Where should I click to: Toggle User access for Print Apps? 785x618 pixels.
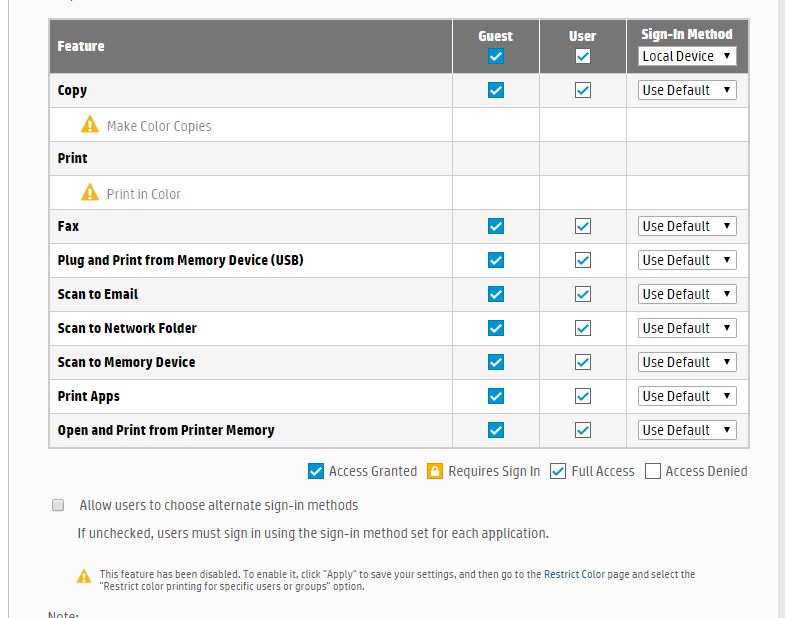583,396
